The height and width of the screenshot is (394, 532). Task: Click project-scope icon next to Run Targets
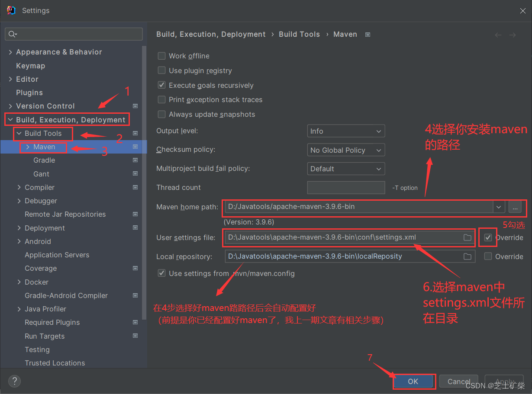[x=135, y=336]
